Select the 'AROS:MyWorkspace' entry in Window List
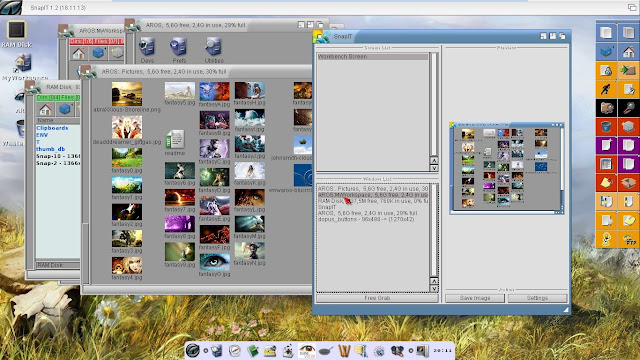The width and height of the screenshot is (640, 360). pos(372,195)
